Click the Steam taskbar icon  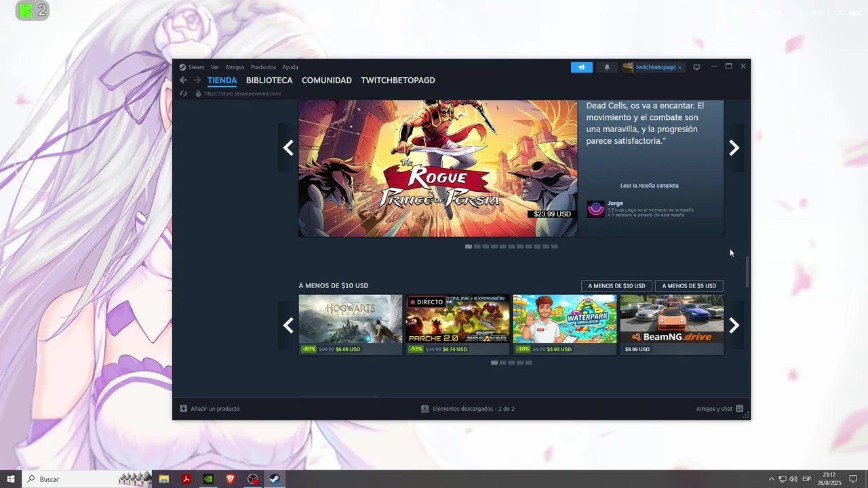click(x=275, y=479)
